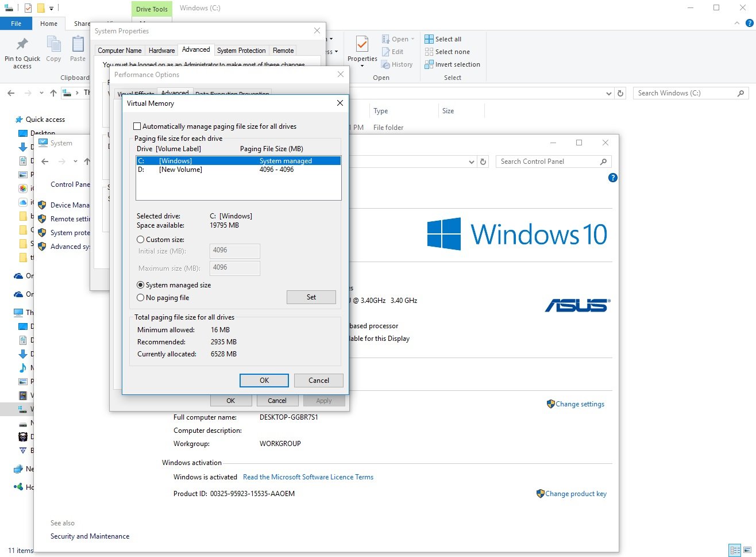Switch to the System Protection tab
The image size is (756, 557).
[x=241, y=50]
